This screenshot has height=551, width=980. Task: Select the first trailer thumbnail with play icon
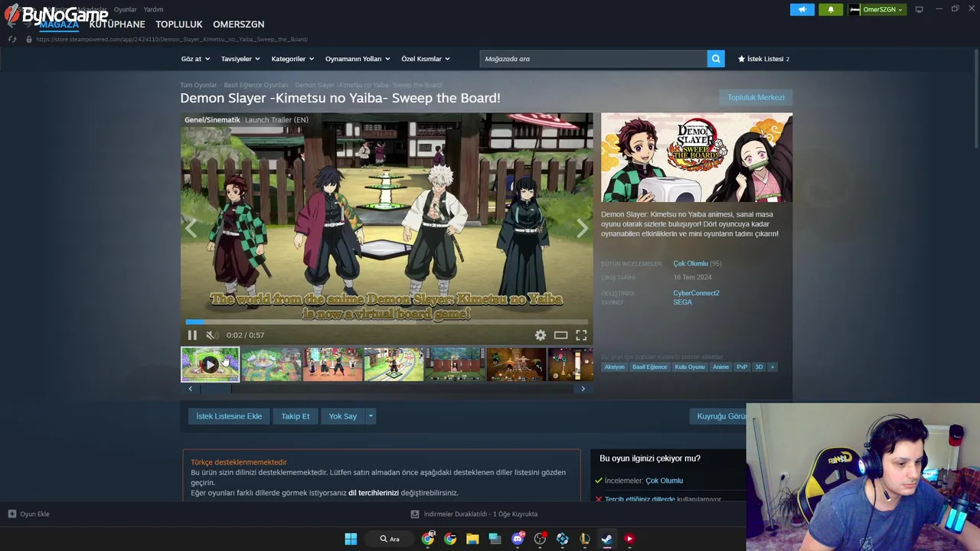tap(210, 364)
